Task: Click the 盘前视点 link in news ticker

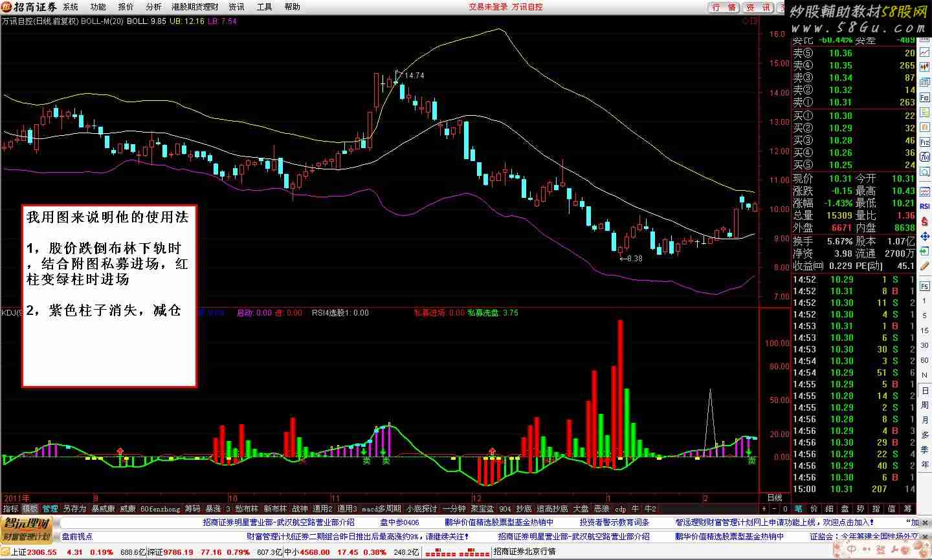Action: 77,537
